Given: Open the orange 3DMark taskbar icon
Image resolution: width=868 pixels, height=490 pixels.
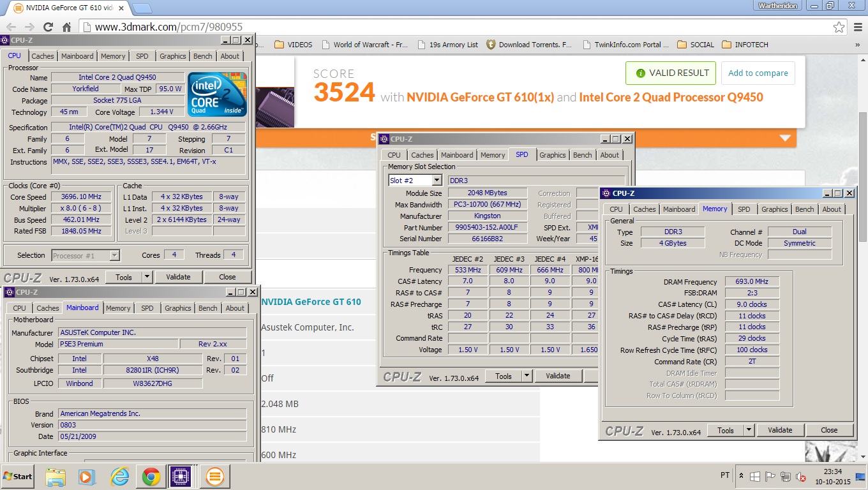Looking at the screenshot, I should click(x=215, y=477).
